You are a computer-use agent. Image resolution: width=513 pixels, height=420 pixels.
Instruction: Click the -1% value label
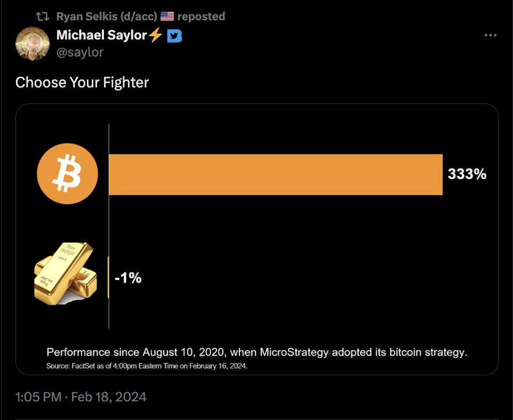pos(128,277)
